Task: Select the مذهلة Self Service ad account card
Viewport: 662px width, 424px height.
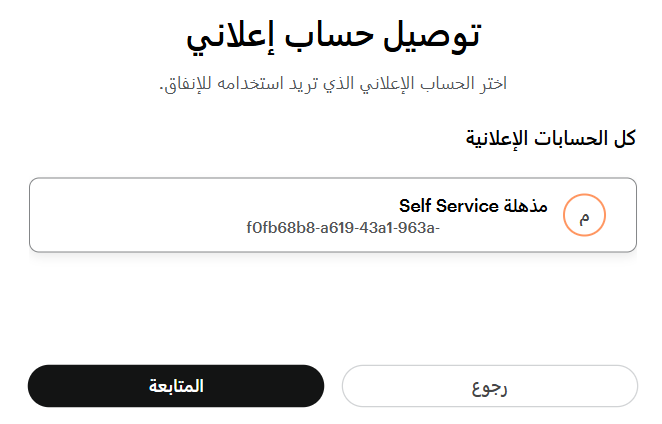Action: 333,215
